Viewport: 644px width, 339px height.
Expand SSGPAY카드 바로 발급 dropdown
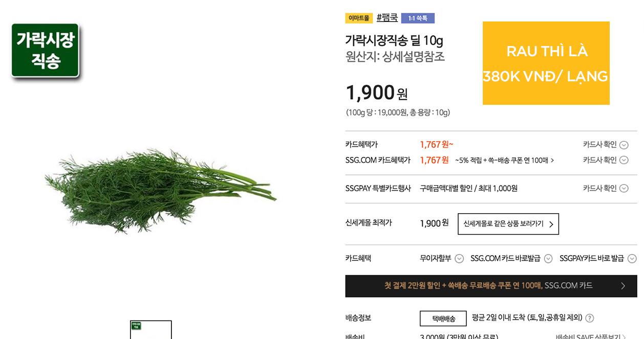click(x=598, y=258)
